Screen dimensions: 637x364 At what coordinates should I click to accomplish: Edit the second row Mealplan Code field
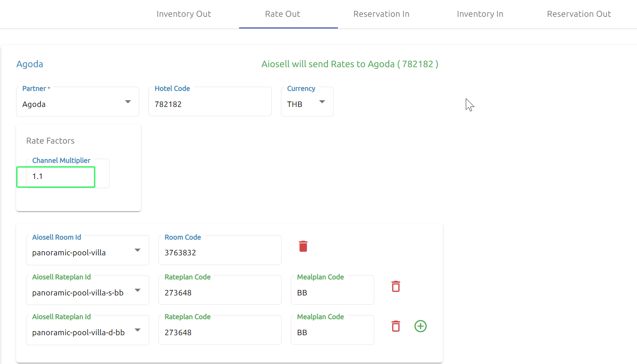click(x=332, y=332)
